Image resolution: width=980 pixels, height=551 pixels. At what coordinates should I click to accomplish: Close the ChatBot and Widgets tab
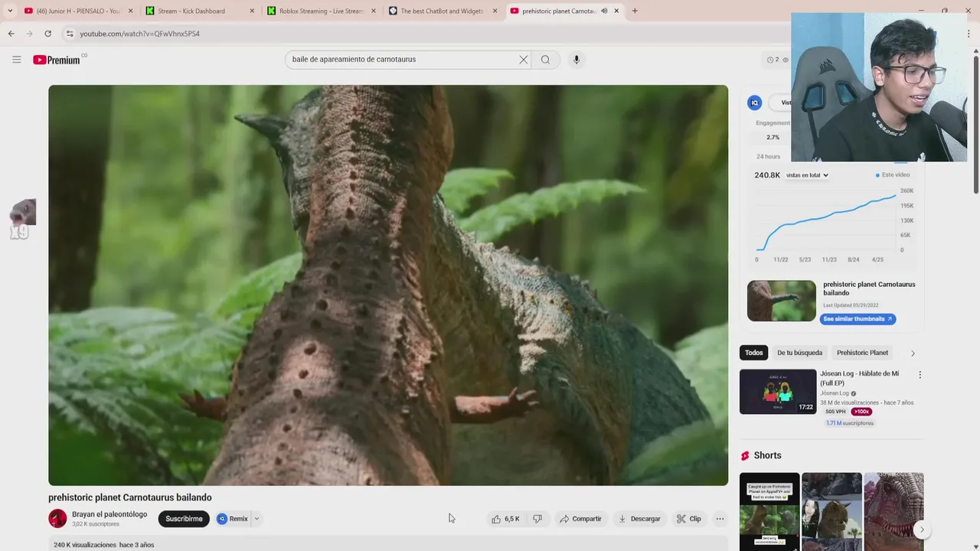point(495,11)
